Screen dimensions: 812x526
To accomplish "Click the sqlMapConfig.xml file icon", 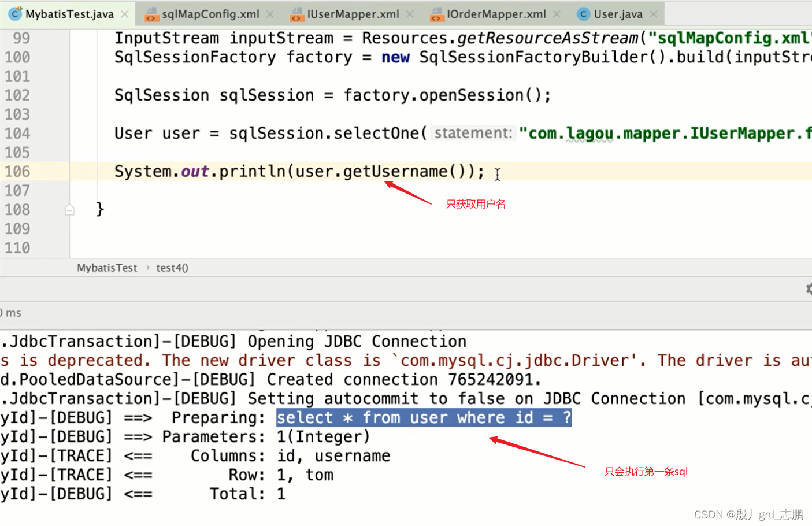I will pyautogui.click(x=151, y=14).
